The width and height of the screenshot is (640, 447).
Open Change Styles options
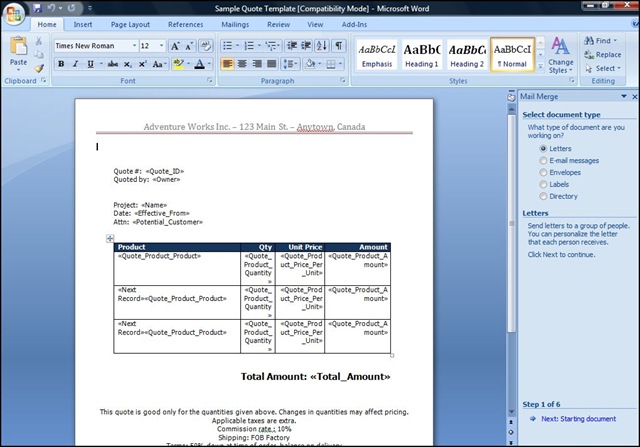pyautogui.click(x=561, y=55)
